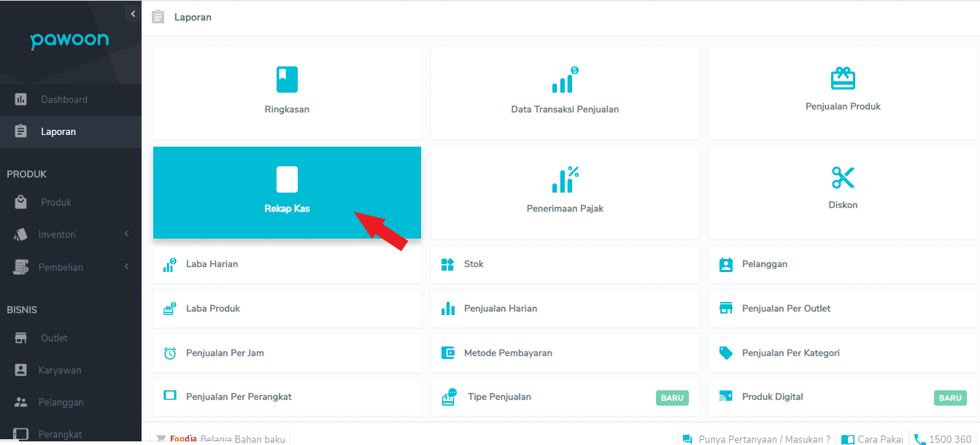
Task: Open Penjualan Per Outlet report
Action: pyautogui.click(x=843, y=309)
